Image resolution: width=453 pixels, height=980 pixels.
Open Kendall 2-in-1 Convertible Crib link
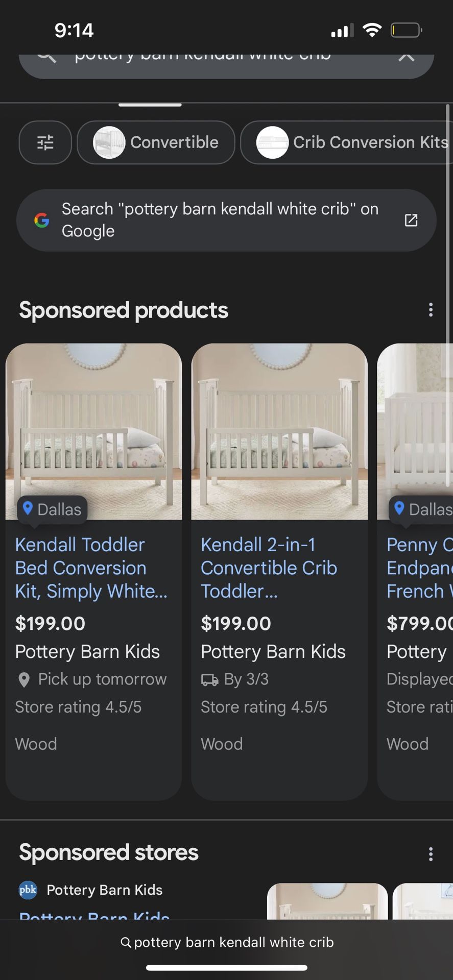click(269, 568)
